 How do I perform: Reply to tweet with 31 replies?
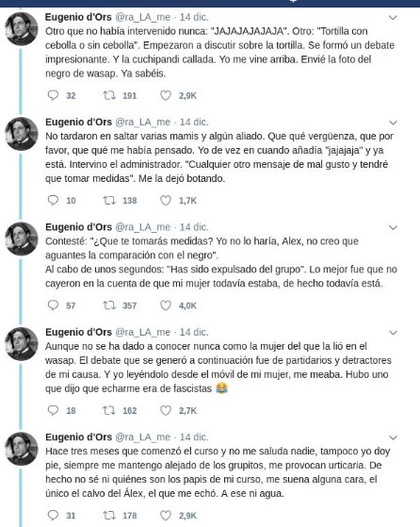click(x=53, y=516)
